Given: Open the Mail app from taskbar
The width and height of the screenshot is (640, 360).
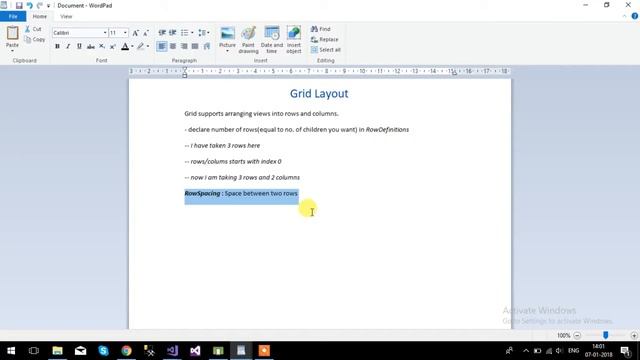Looking at the screenshot, I should click(80, 351).
